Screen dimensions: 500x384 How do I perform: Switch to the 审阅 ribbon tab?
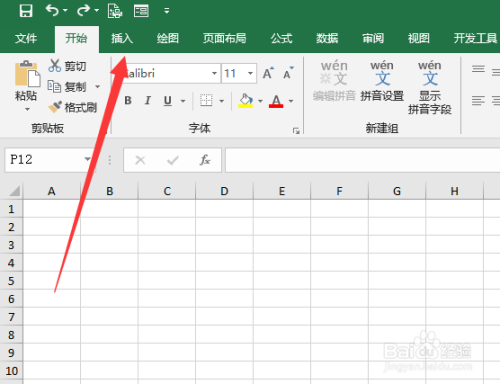pyautogui.click(x=373, y=38)
